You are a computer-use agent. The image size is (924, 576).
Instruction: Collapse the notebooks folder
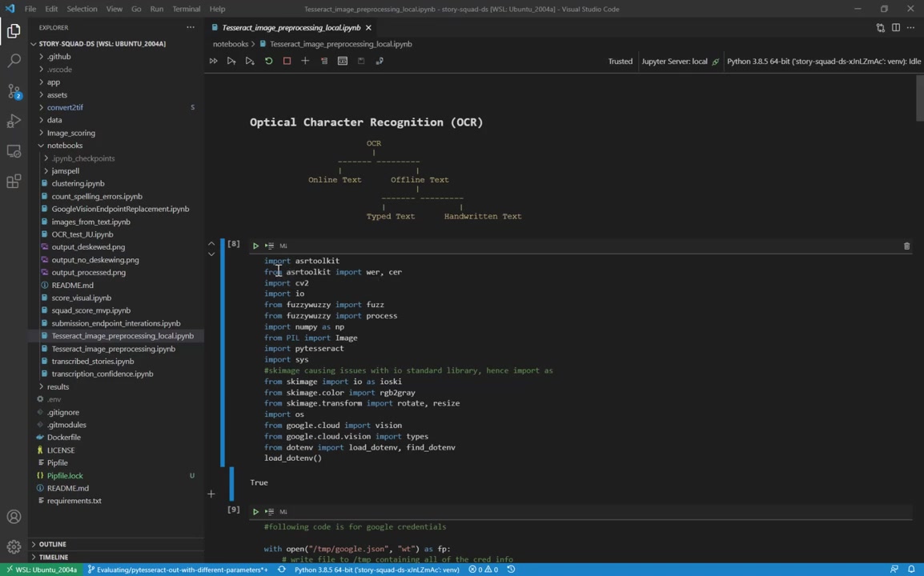pyautogui.click(x=64, y=146)
